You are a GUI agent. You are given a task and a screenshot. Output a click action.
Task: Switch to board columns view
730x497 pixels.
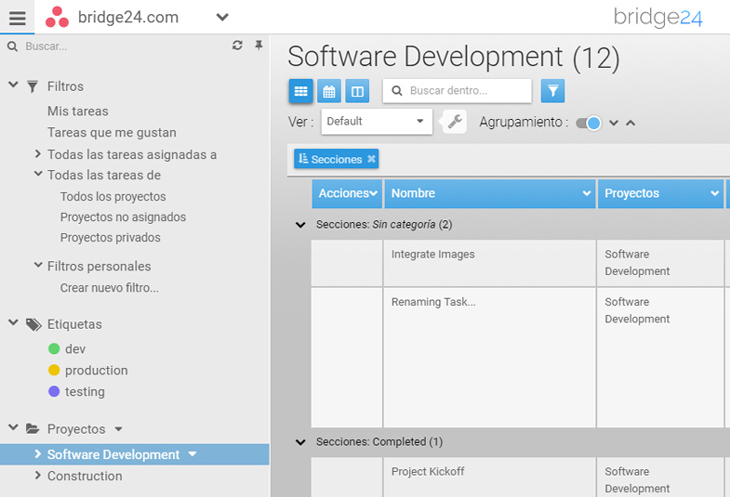[358, 91]
